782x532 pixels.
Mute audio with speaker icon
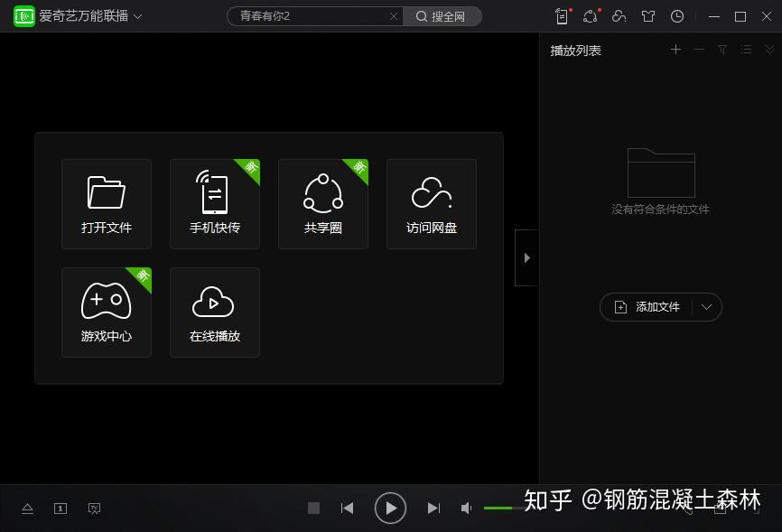click(466, 508)
